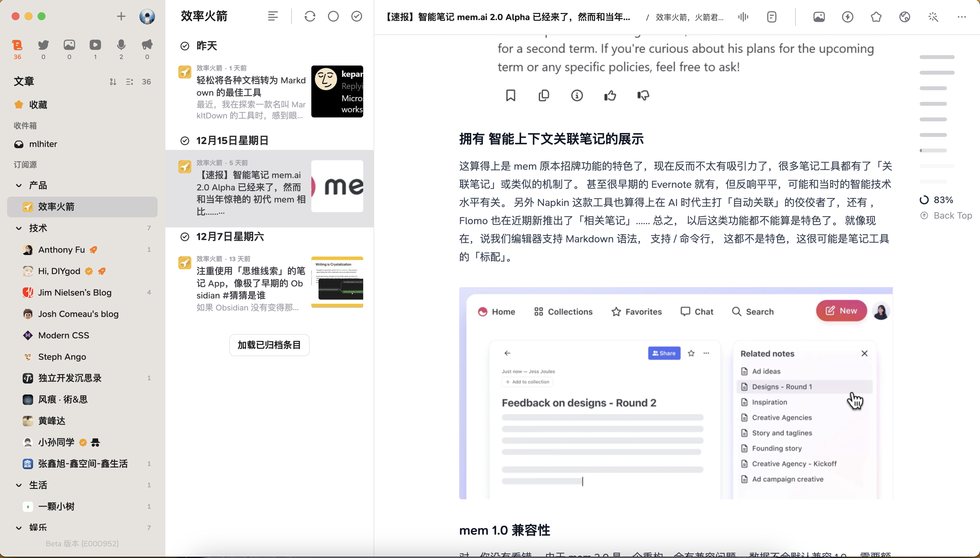Click the image export icon in toolbar
The height and width of the screenshot is (558, 980).
click(x=819, y=17)
